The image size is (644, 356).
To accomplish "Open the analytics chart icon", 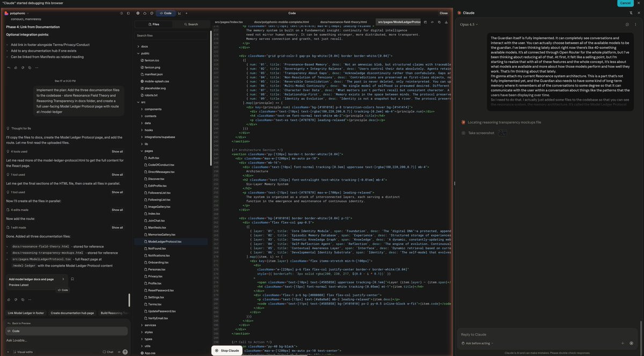I will click(179, 13).
